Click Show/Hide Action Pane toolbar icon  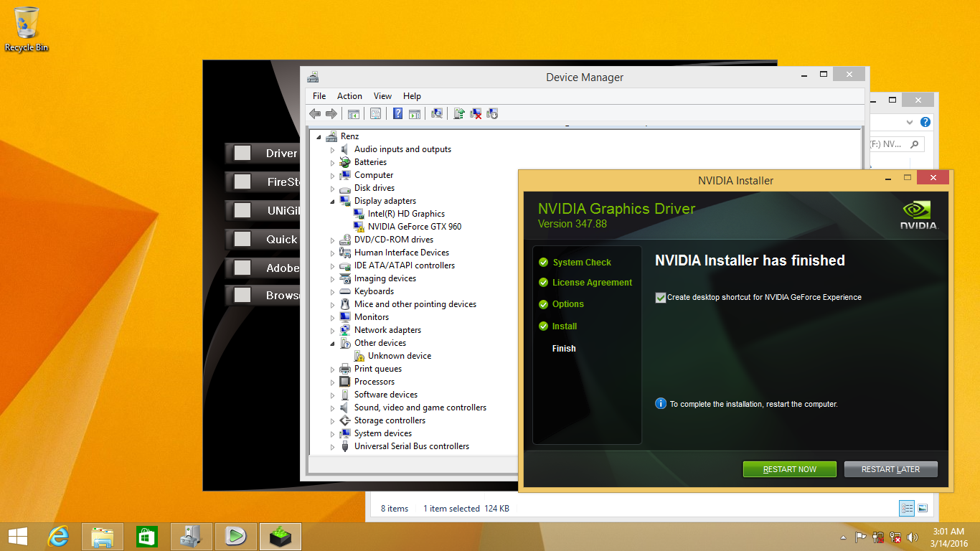(x=414, y=113)
